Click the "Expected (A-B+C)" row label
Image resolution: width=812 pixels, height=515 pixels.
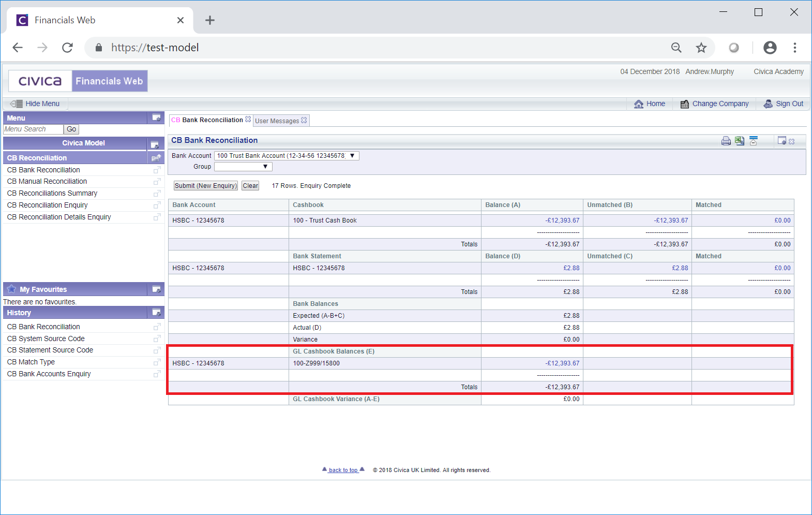click(x=319, y=316)
